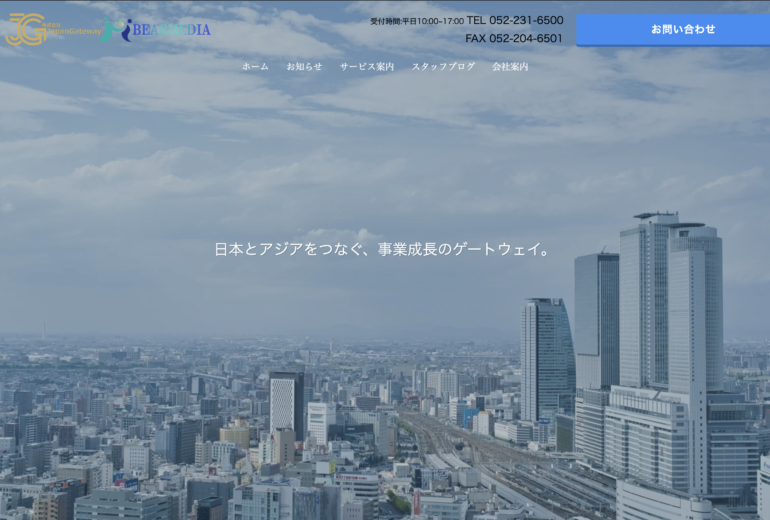Visit the スタッフブログ page

point(443,67)
